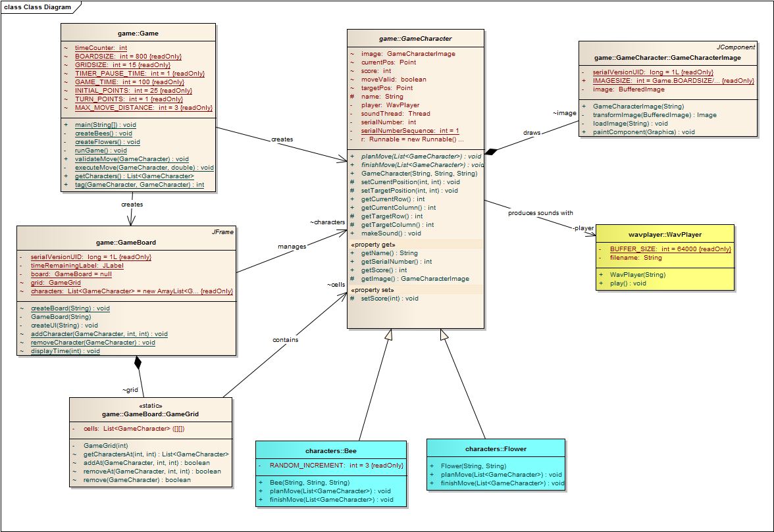
Task: Select the game::Game class title
Action: 138,33
